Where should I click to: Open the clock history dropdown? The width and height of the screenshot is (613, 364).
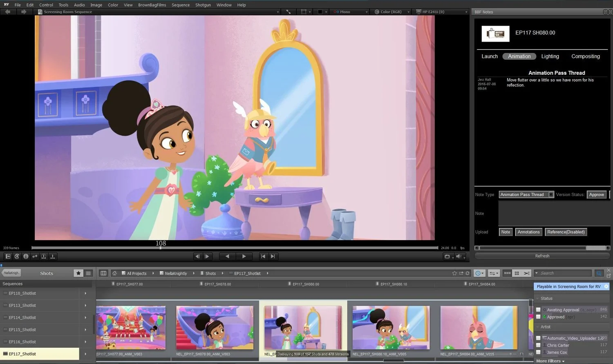(x=480, y=273)
